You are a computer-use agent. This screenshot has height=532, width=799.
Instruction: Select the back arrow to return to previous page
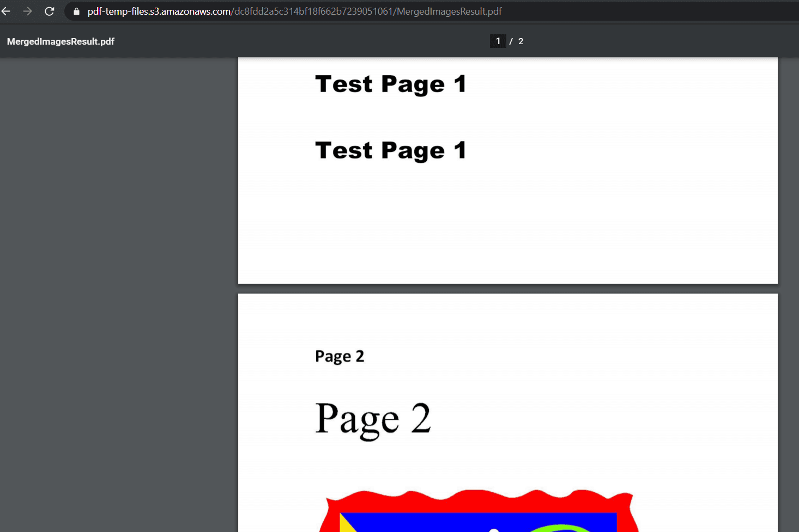6,11
